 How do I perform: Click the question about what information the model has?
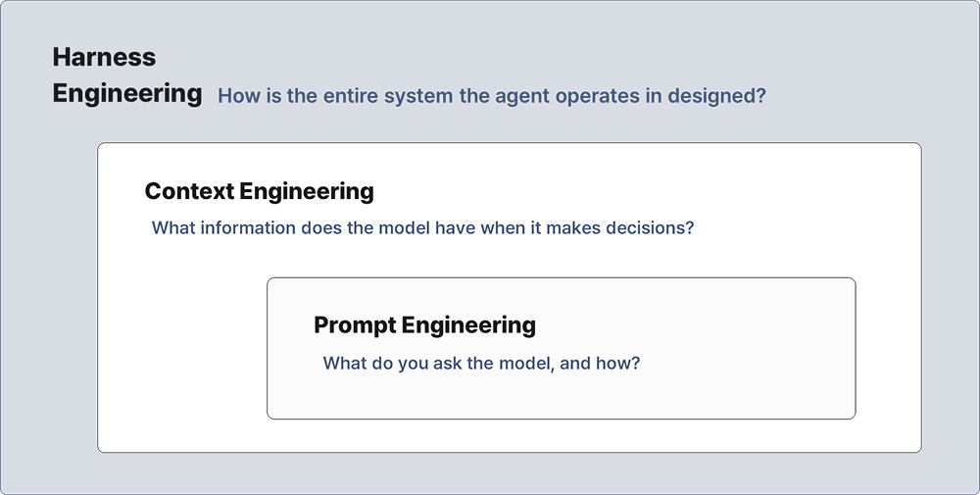[423, 227]
